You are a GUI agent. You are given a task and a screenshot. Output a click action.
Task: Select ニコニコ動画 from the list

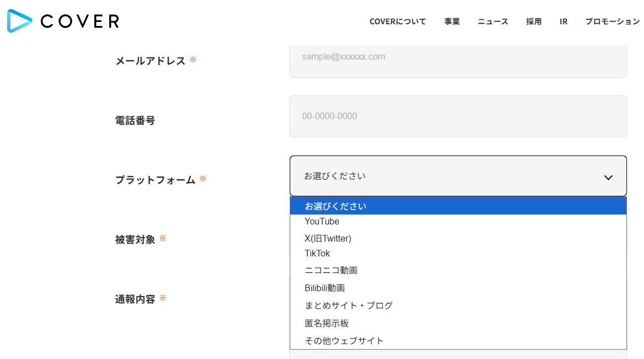tap(331, 270)
